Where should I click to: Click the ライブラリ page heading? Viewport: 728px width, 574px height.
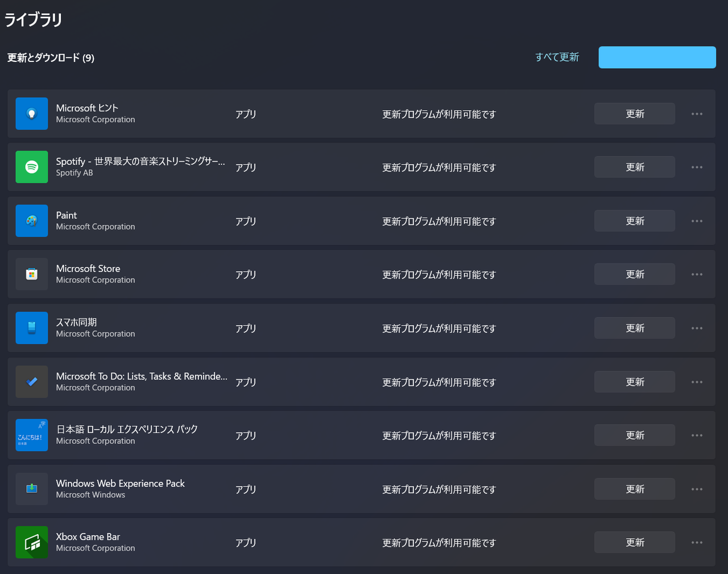coord(33,20)
